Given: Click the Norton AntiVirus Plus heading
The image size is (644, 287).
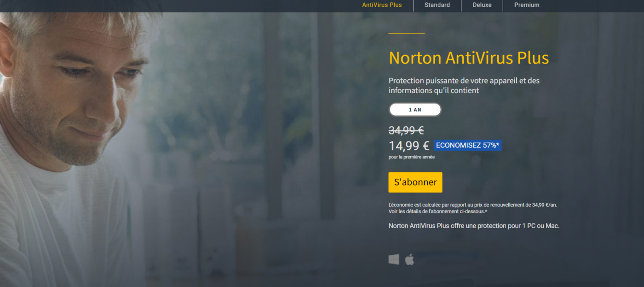Looking at the screenshot, I should (469, 58).
